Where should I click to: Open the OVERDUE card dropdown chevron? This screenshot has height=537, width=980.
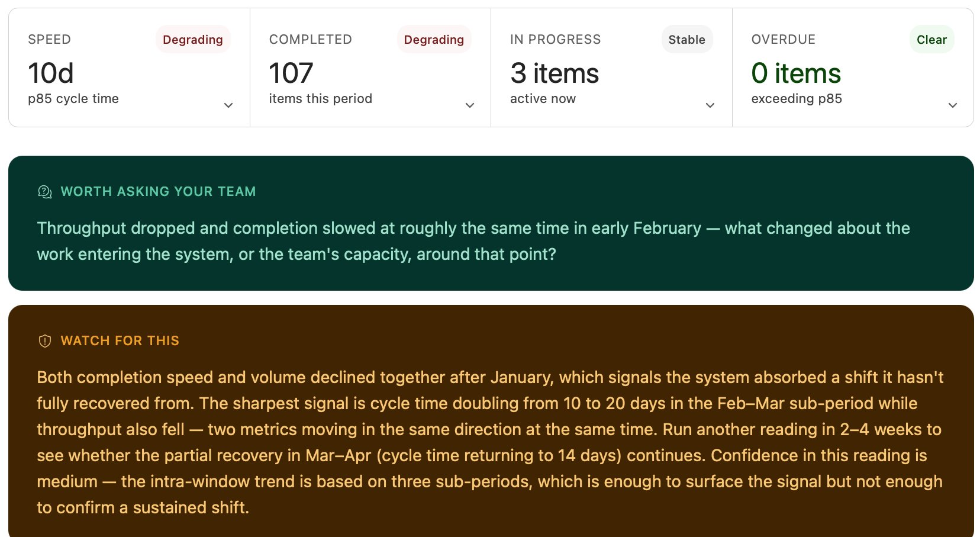click(x=953, y=105)
